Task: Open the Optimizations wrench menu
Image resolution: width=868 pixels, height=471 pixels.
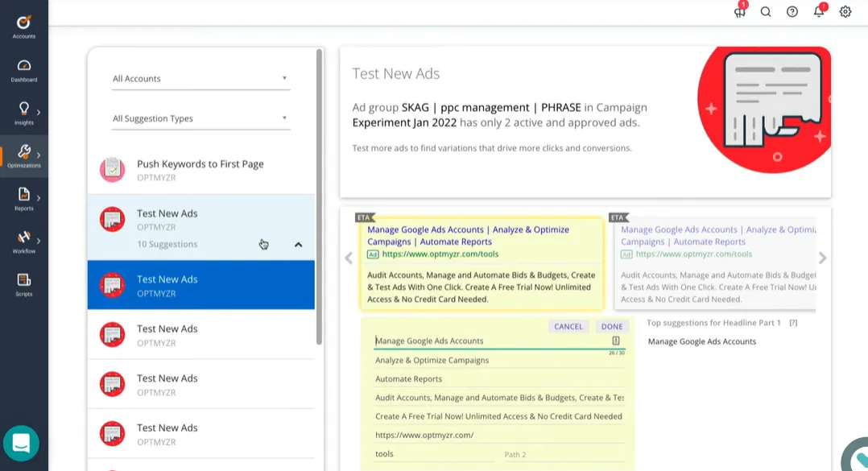Action: click(24, 156)
